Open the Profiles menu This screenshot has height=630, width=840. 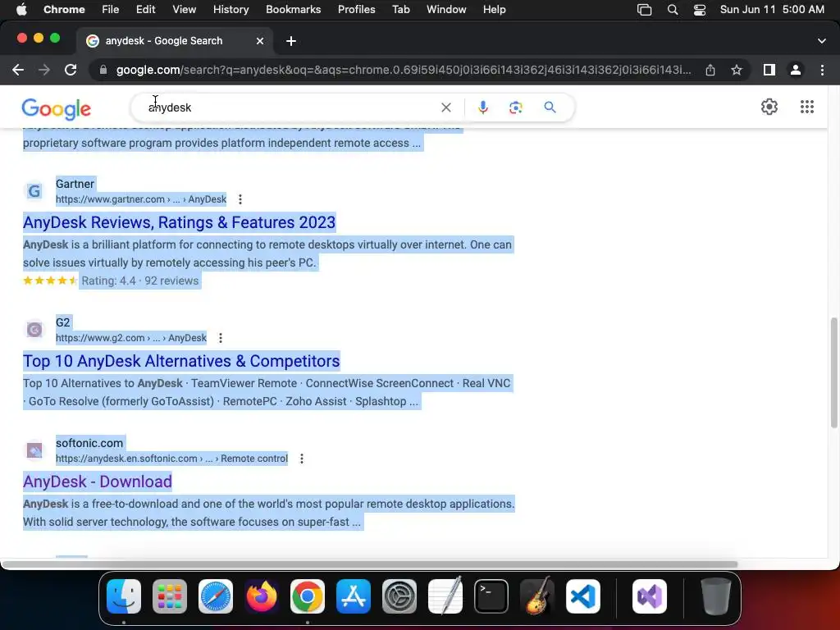(356, 10)
